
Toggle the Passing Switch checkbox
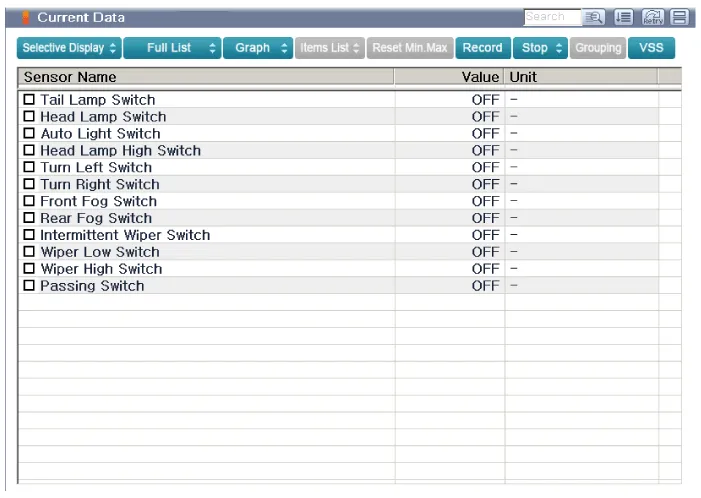(x=29, y=286)
